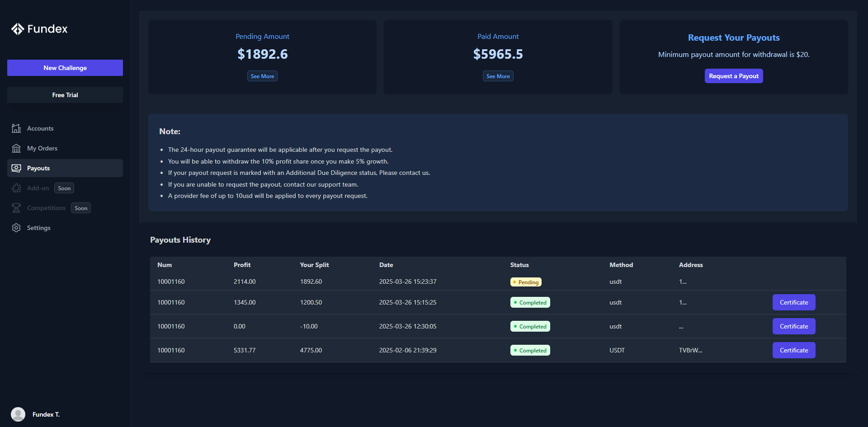Click the Date column header
Image resolution: width=868 pixels, height=427 pixels.
386,265
